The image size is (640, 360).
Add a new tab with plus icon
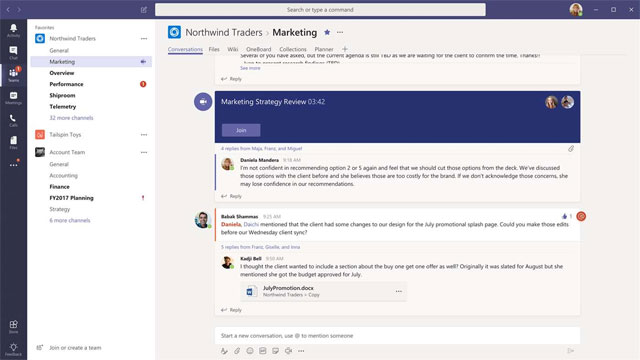344,49
